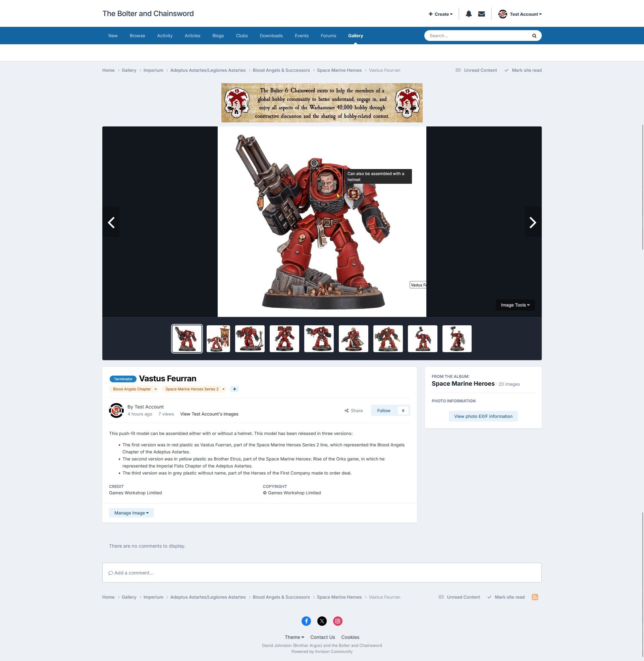Open the Facebook social icon
The image size is (644, 661).
306,621
